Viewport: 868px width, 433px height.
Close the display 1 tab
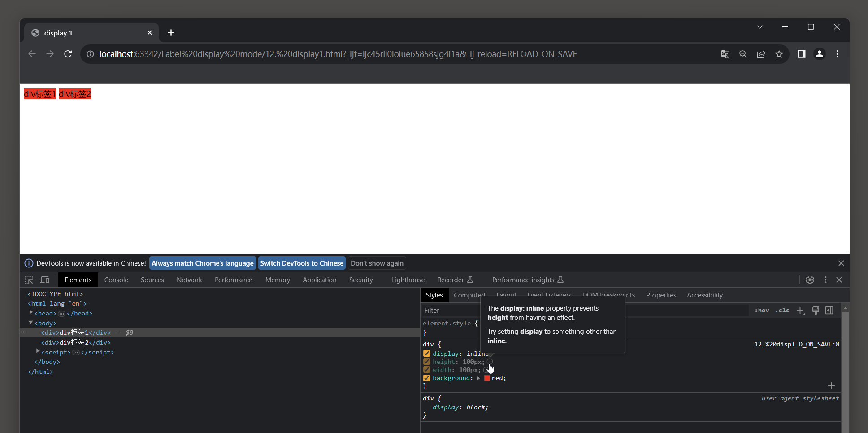tap(150, 33)
